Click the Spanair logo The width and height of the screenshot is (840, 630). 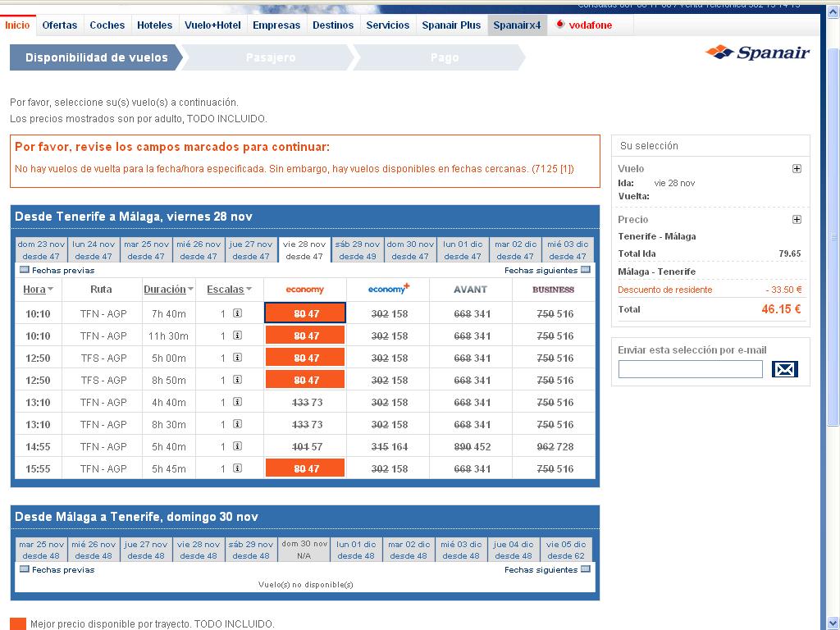click(757, 53)
